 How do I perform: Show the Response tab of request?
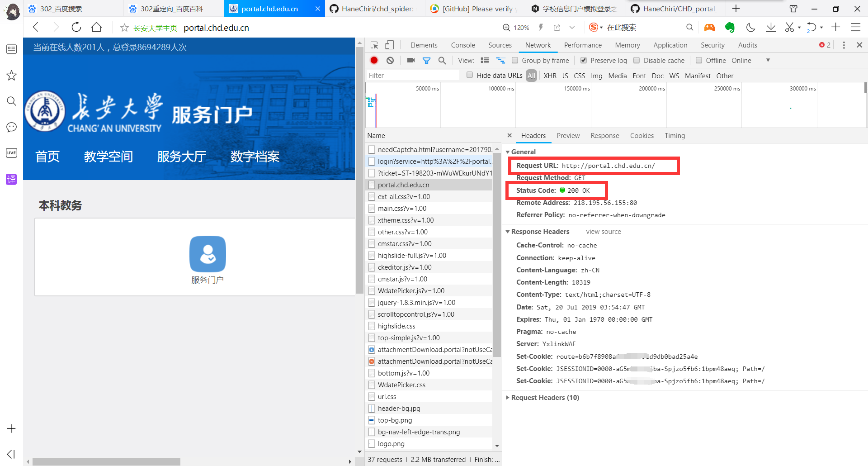[605, 136]
